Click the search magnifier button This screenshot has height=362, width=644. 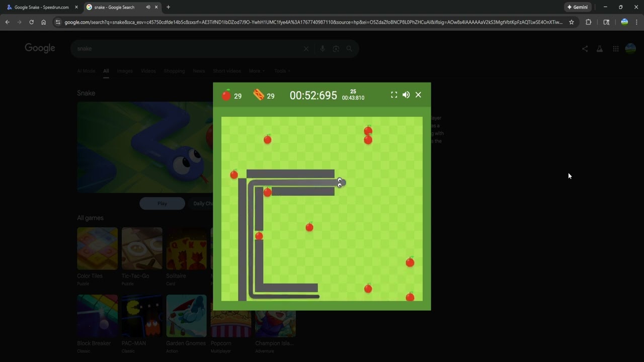[349, 49]
